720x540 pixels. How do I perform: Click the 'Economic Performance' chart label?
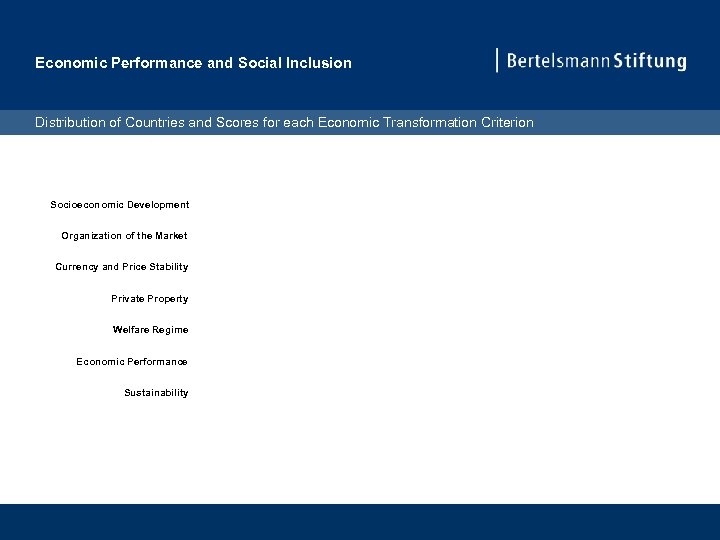click(x=132, y=362)
